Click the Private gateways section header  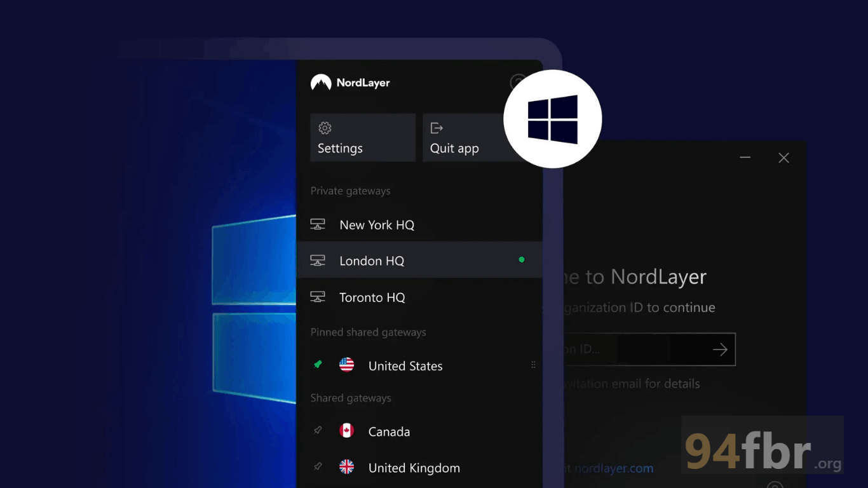click(x=350, y=191)
